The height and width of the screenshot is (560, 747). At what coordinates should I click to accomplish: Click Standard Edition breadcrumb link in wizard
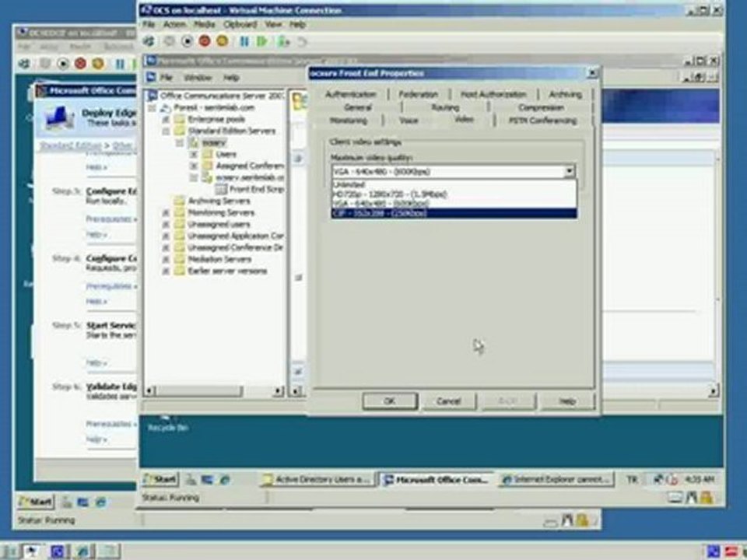tap(71, 145)
